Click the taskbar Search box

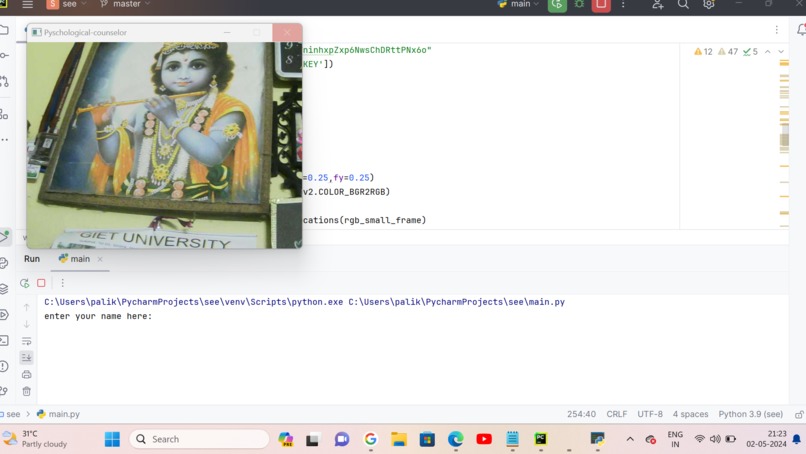point(199,439)
